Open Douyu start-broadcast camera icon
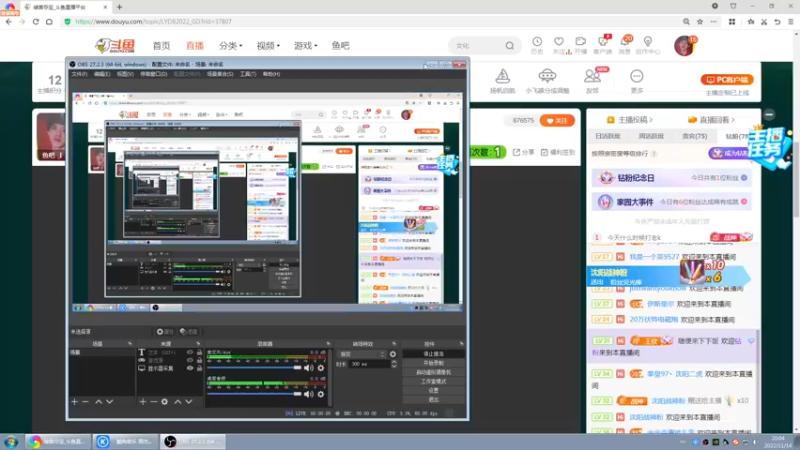800x450 pixels. coord(581,42)
